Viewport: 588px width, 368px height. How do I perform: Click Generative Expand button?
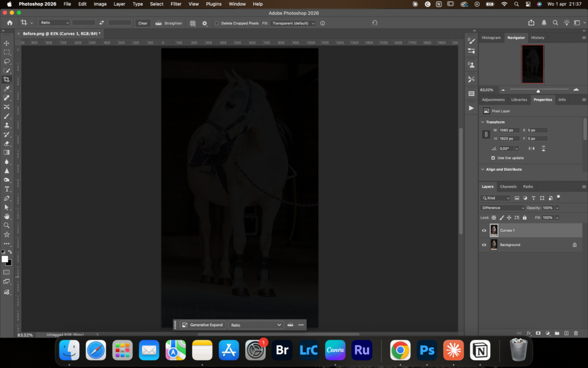(203, 325)
